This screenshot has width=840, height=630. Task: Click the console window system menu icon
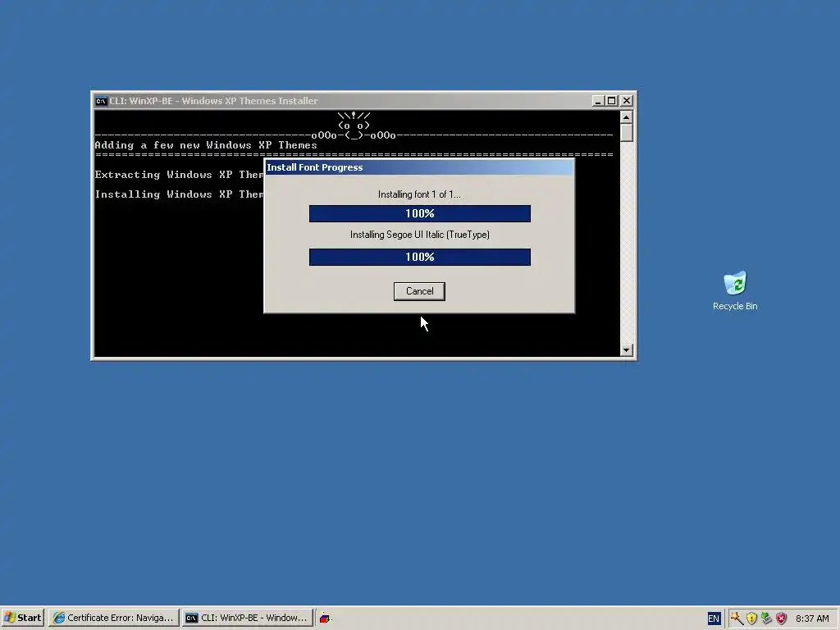pyautogui.click(x=101, y=101)
